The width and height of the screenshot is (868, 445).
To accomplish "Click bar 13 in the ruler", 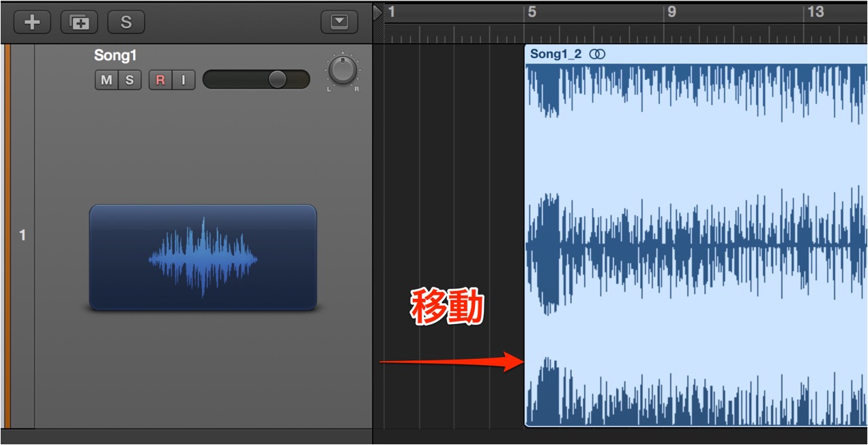I will click(815, 12).
